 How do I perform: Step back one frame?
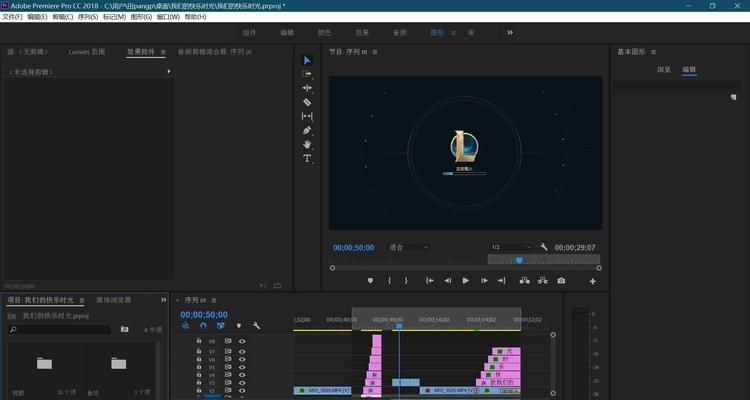(x=448, y=281)
